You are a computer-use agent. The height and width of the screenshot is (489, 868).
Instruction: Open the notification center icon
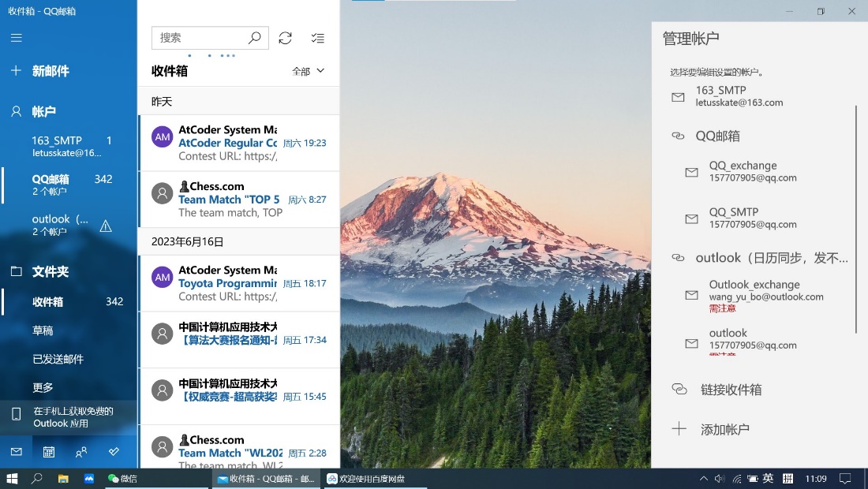845,479
